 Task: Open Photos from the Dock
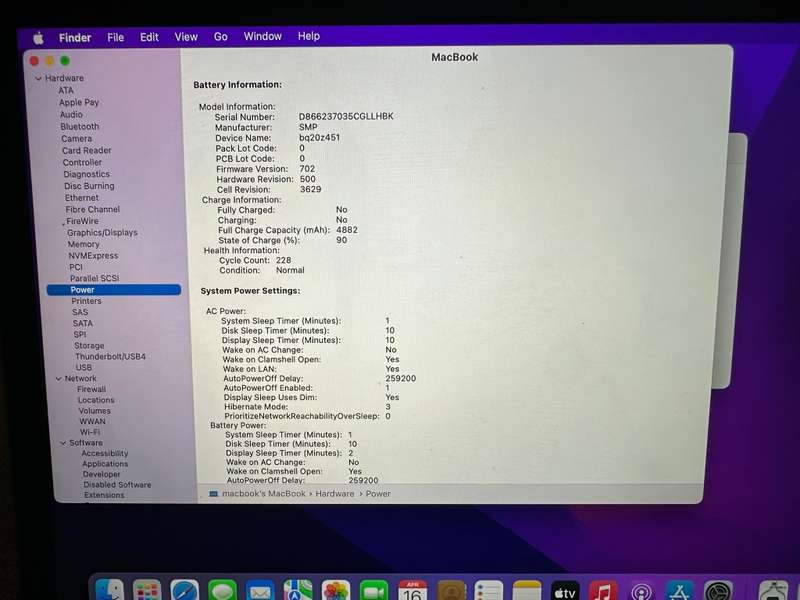click(x=336, y=590)
